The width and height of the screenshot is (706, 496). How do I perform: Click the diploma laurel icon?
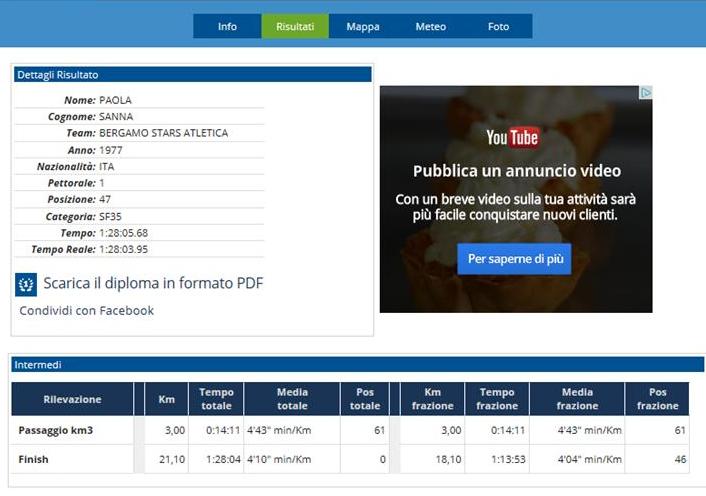pyautogui.click(x=26, y=284)
